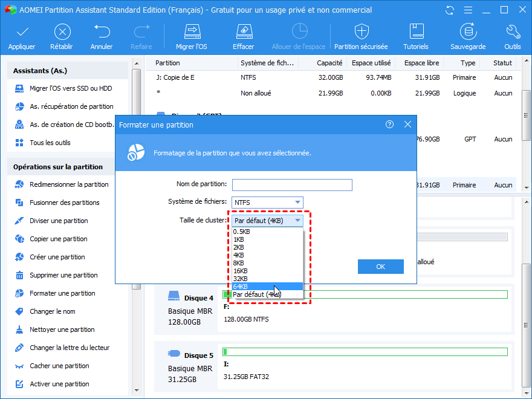
Task: Click the Appliquer checkmark icon
Action: click(x=22, y=32)
